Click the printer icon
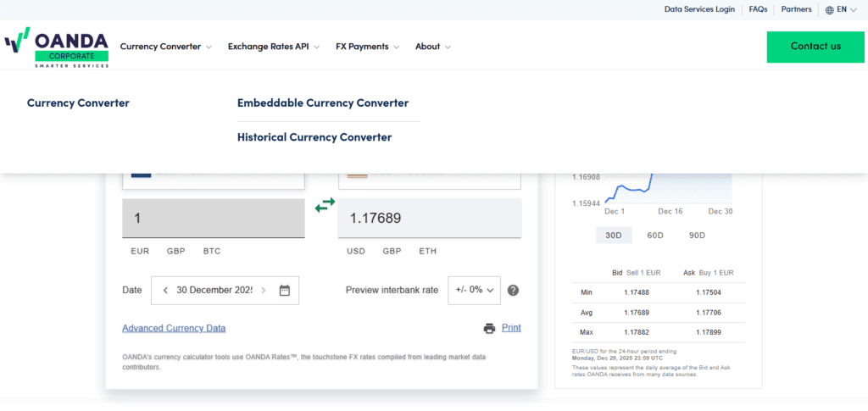Screen dimensions: 868x411 (x=489, y=328)
